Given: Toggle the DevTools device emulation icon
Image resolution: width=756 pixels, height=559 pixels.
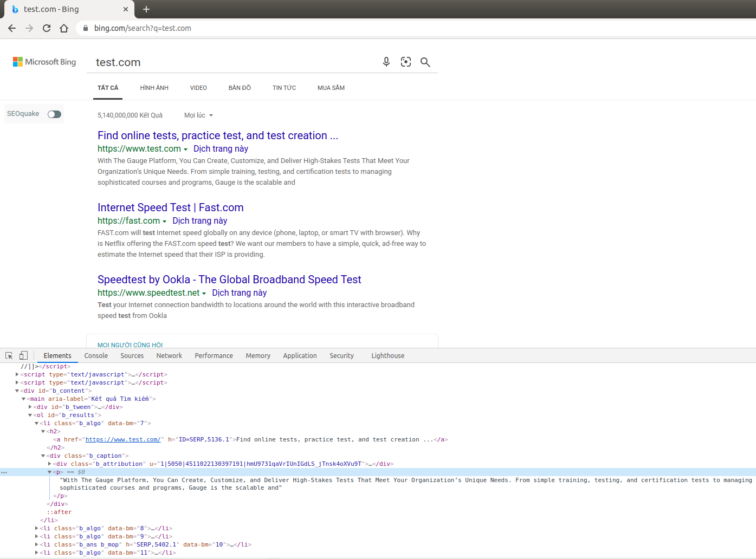Looking at the screenshot, I should 23,355.
